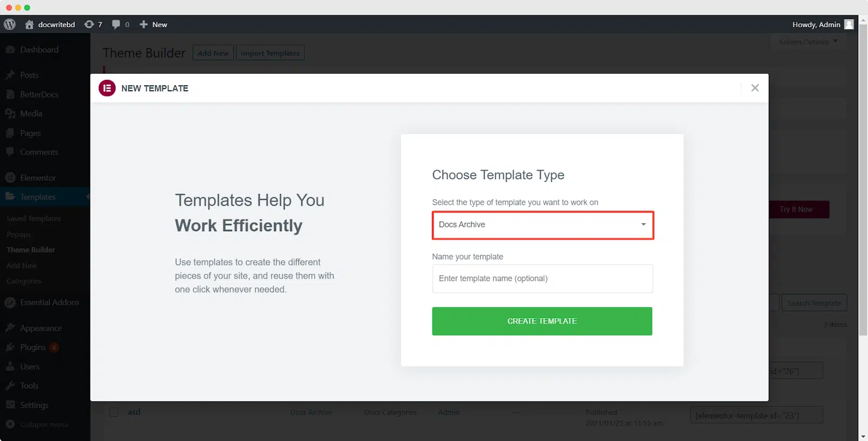Open the plus New menu
The width and height of the screenshot is (868, 441).
click(154, 24)
